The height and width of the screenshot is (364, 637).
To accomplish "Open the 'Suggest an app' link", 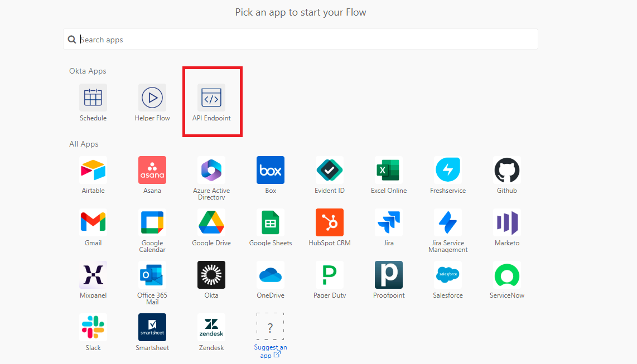I will (x=271, y=351).
